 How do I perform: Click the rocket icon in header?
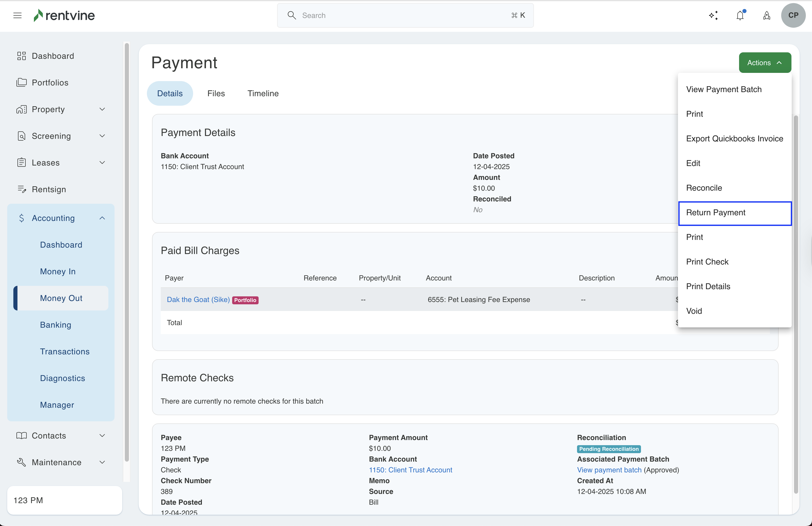(x=767, y=15)
